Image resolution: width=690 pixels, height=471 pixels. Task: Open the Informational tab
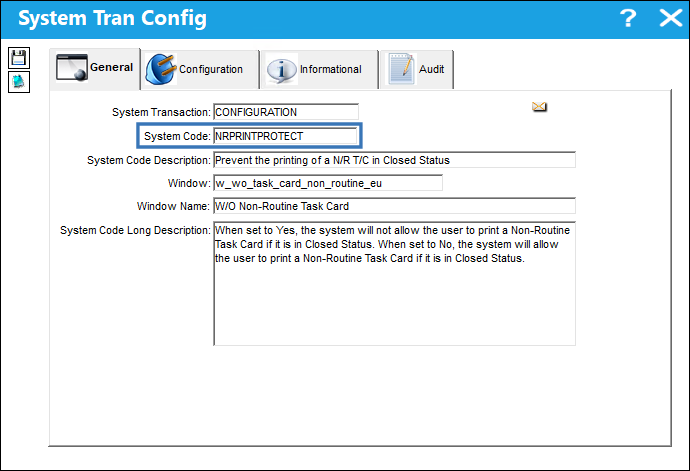(319, 70)
